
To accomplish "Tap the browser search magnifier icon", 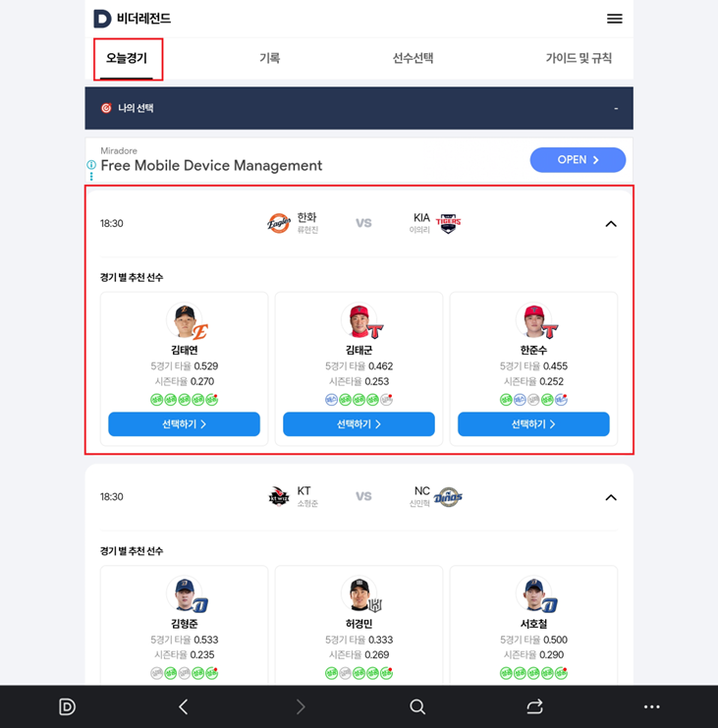I will (417, 706).
